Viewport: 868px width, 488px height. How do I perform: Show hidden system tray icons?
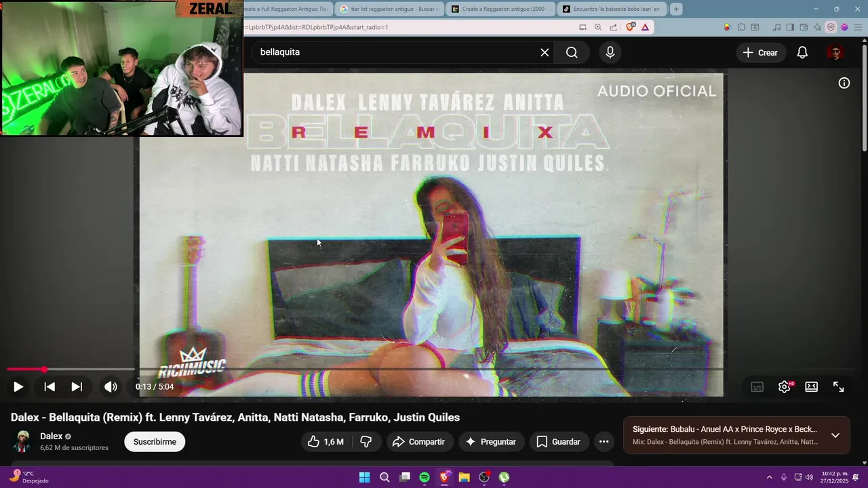click(x=769, y=477)
